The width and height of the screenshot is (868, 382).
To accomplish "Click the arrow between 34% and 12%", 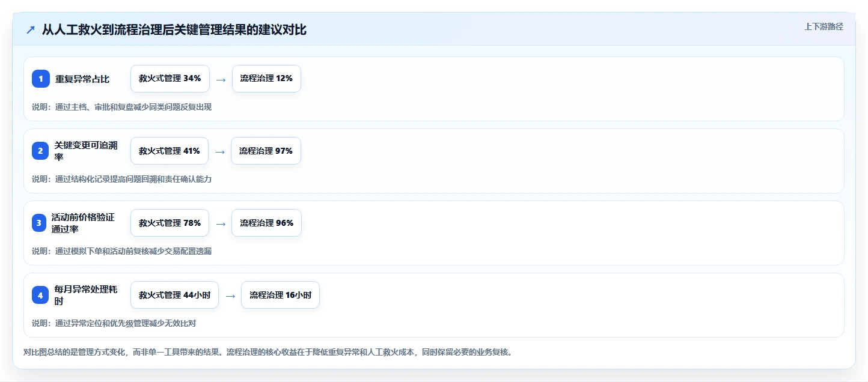I will [x=221, y=79].
